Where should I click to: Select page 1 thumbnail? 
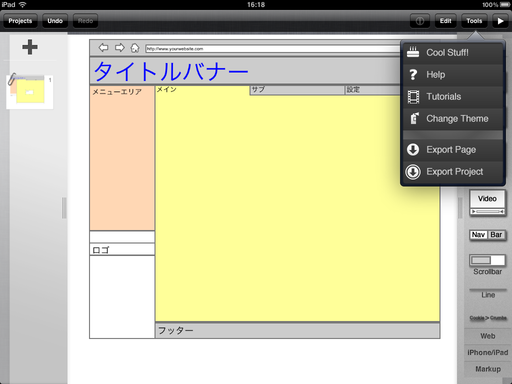coord(30,92)
